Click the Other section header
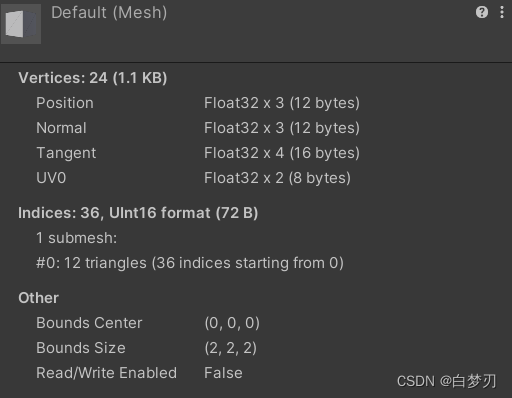 [x=38, y=298]
